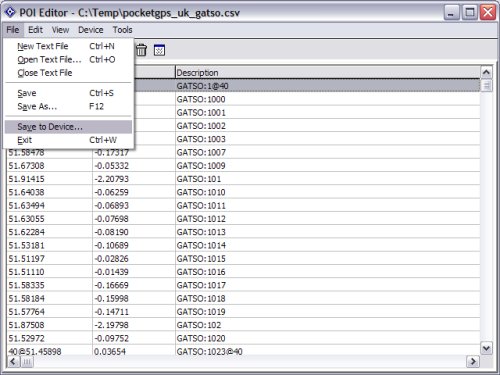Click horizontal scrollbar right arrow
This screenshot has height=375, width=500.
pos(473,361)
